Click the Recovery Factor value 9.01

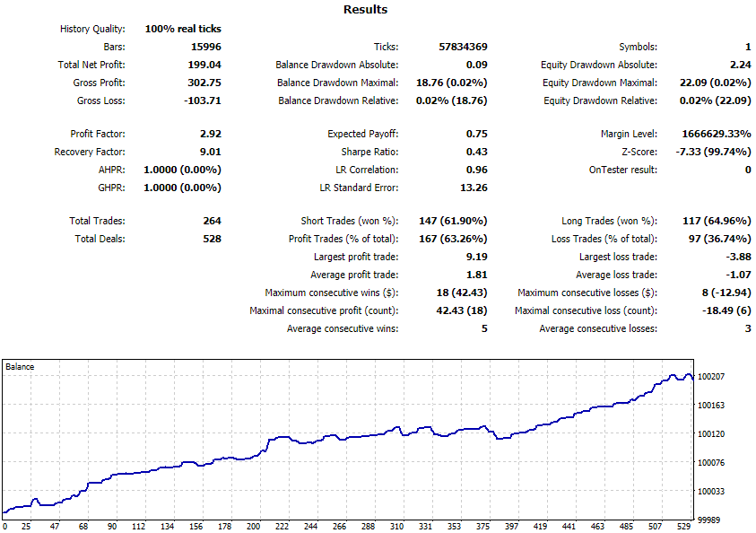coord(211,152)
